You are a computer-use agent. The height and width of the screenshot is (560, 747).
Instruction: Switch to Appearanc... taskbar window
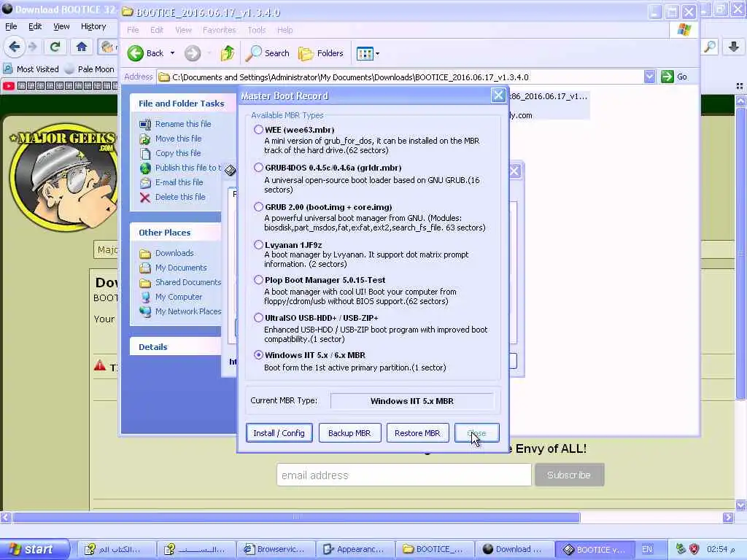pos(355,549)
